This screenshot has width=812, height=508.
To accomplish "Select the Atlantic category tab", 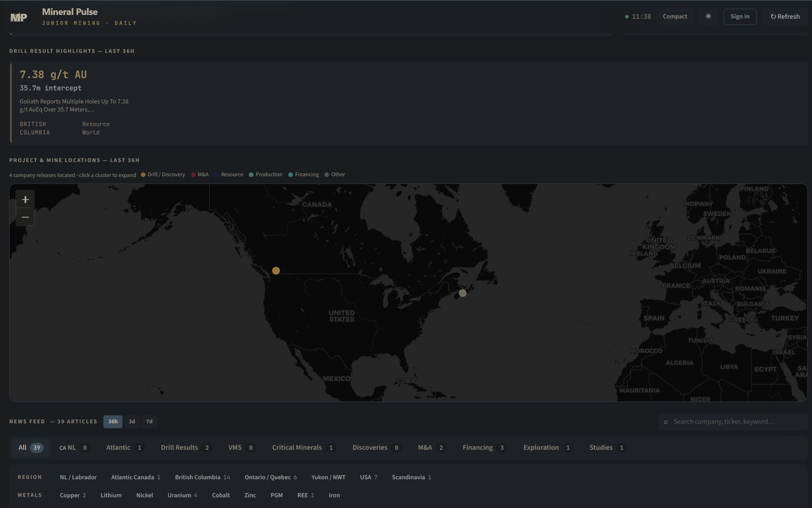I will (x=124, y=448).
